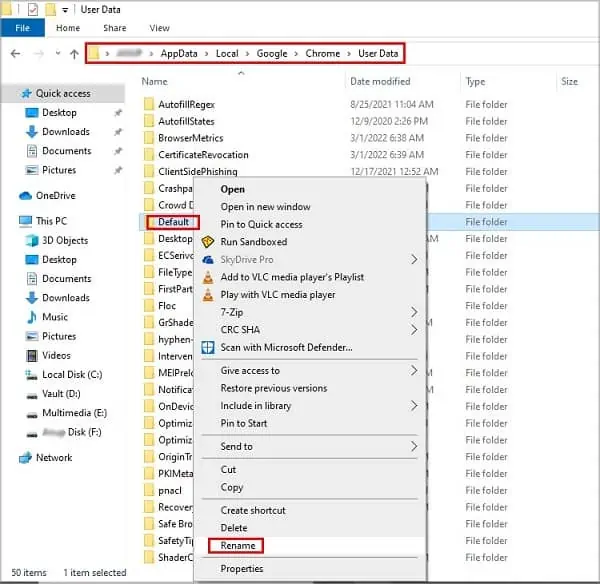The width and height of the screenshot is (600, 584).
Task: Click the Microsoft Defender shield icon
Action: point(208,347)
